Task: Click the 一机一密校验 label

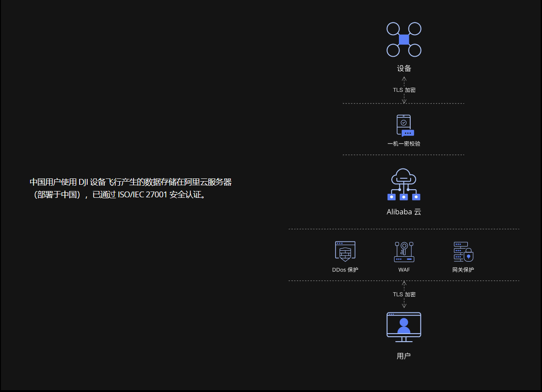Action: tap(403, 144)
